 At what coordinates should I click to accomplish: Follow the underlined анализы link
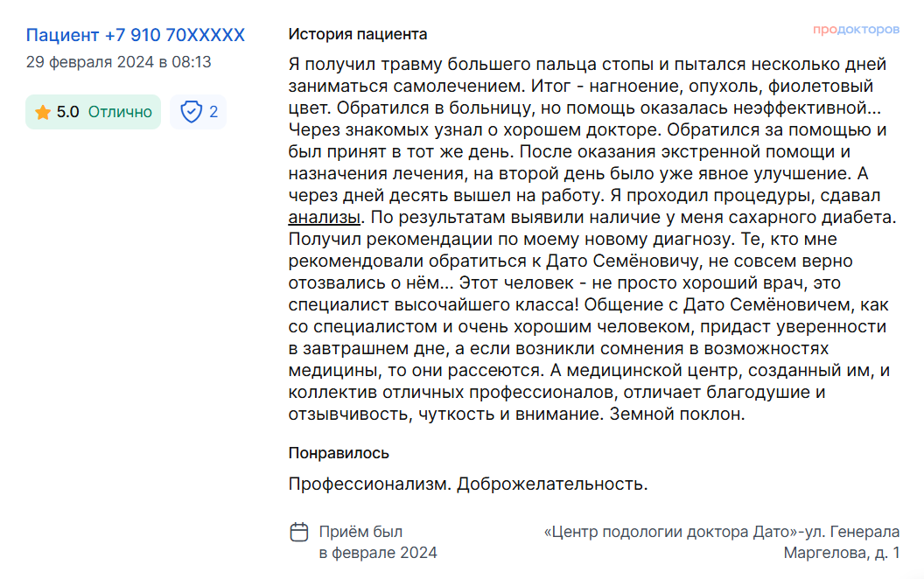click(x=324, y=218)
